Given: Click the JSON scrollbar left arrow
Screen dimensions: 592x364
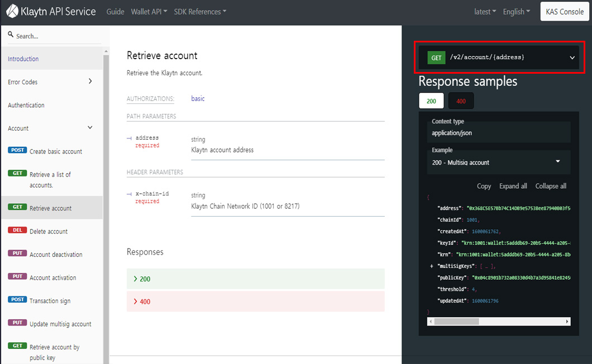Looking at the screenshot, I should pos(431,322).
